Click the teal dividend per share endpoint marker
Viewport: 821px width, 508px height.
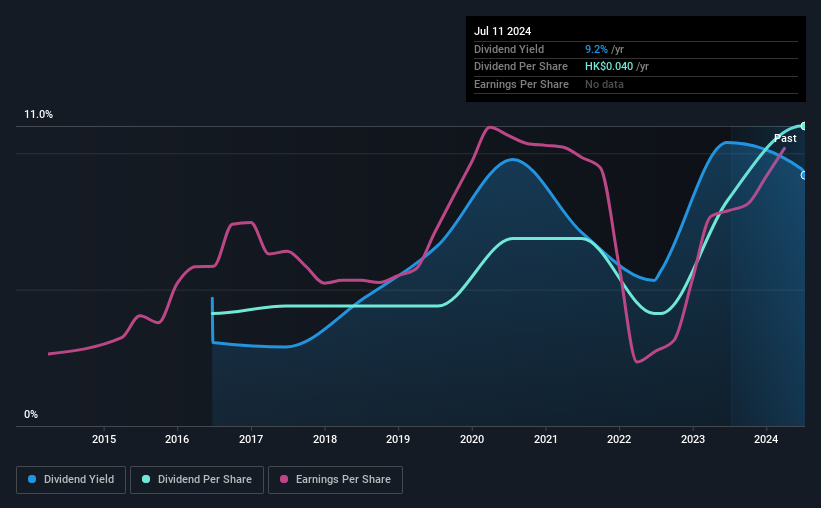tap(804, 126)
